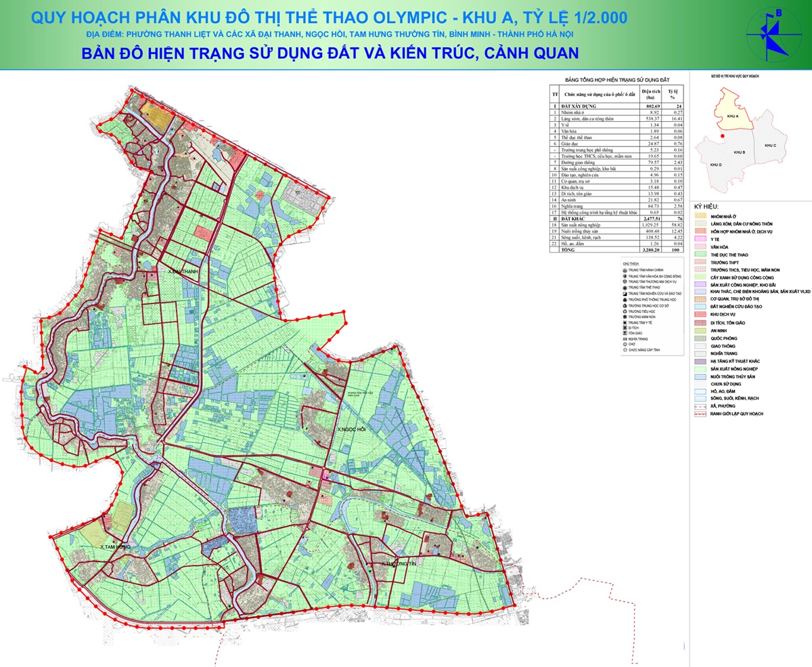
Task: Click the Trung tâm thể thao symbol
Action: (624, 287)
